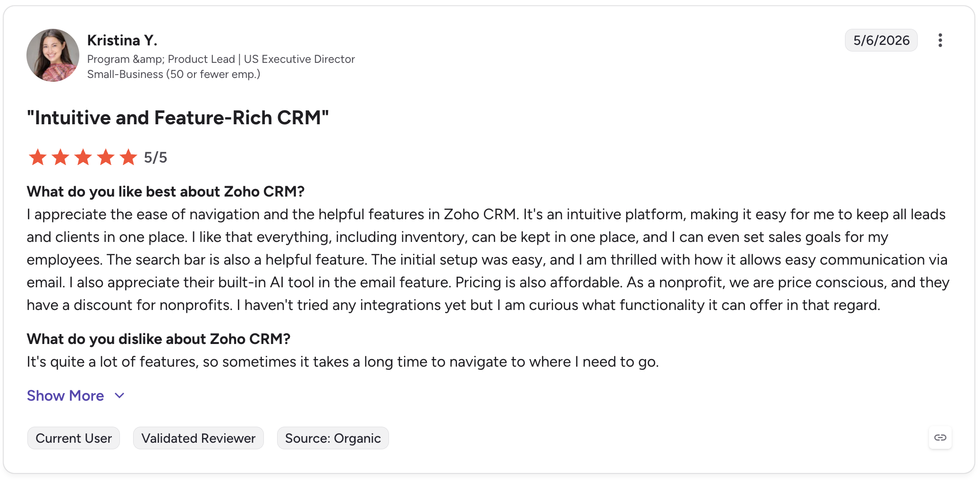This screenshot has height=481, width=980.
Task: Click the 5/6/2026 date badge
Action: 881,40
